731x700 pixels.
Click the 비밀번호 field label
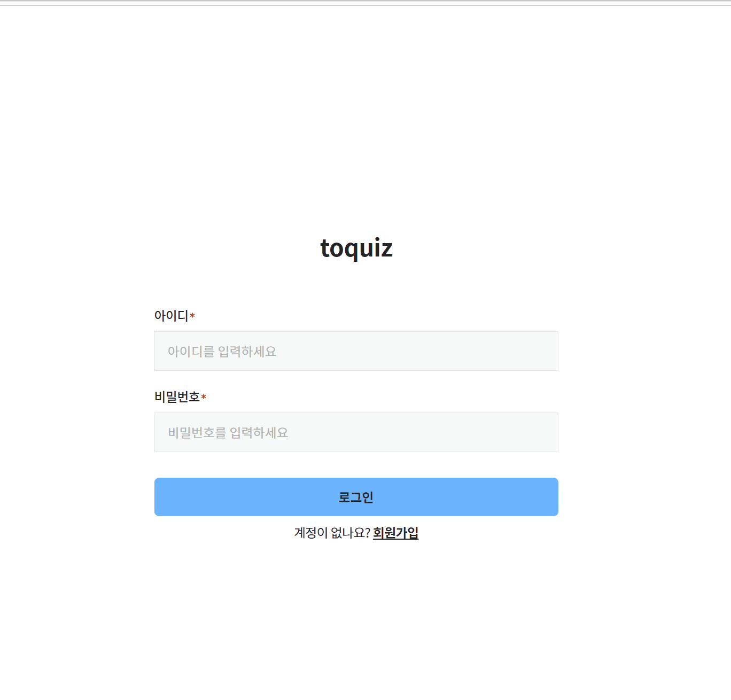(x=177, y=397)
